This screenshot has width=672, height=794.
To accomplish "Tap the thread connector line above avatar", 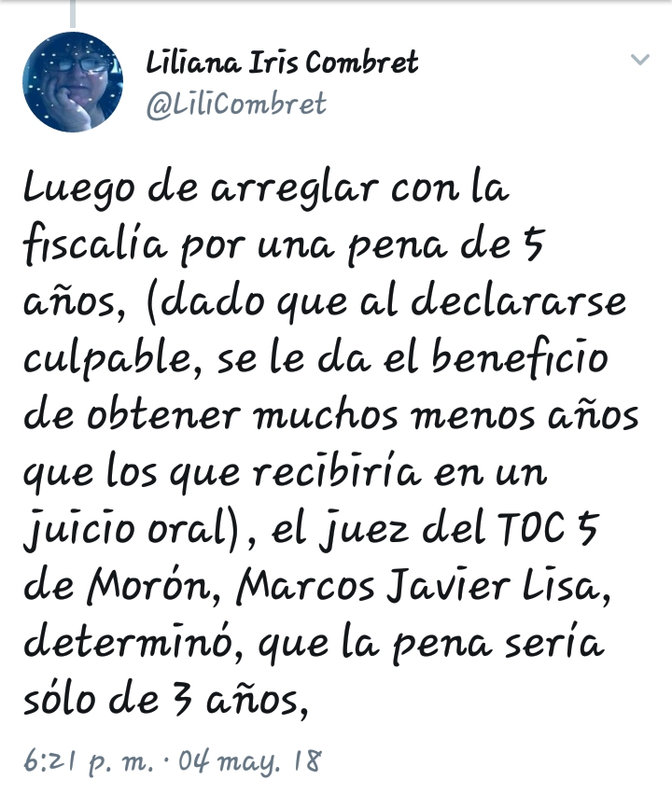I will coord(73,14).
